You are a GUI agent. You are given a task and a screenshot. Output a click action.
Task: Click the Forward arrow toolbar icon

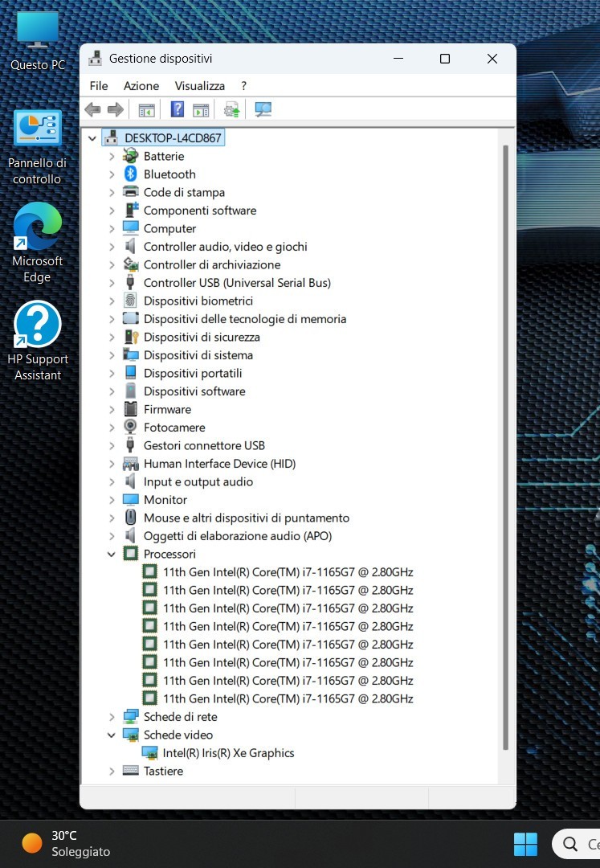(115, 109)
